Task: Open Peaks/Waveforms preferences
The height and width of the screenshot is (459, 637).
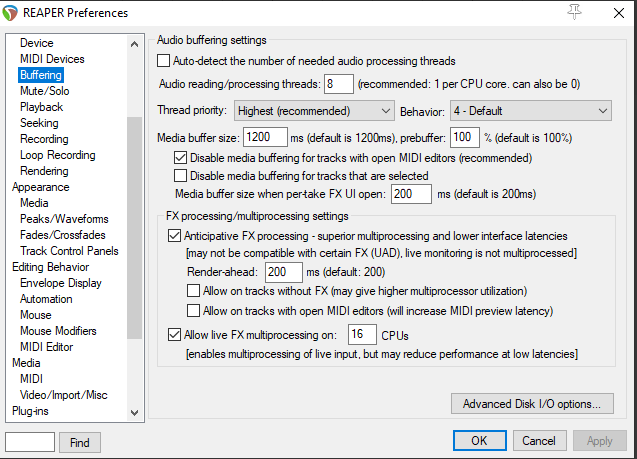Action: pyautogui.click(x=64, y=219)
